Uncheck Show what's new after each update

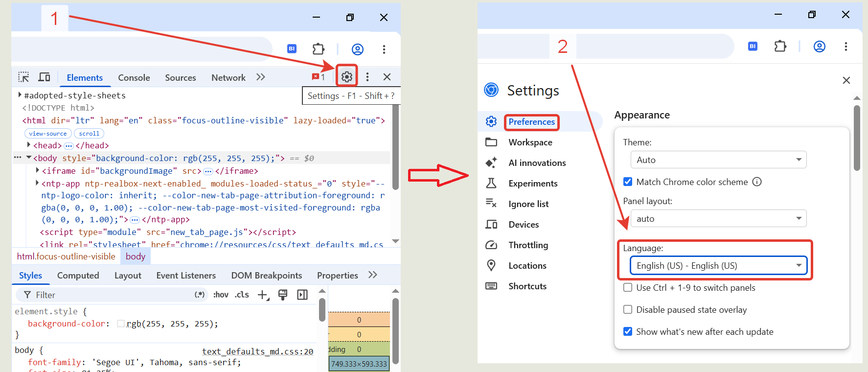pyautogui.click(x=628, y=331)
